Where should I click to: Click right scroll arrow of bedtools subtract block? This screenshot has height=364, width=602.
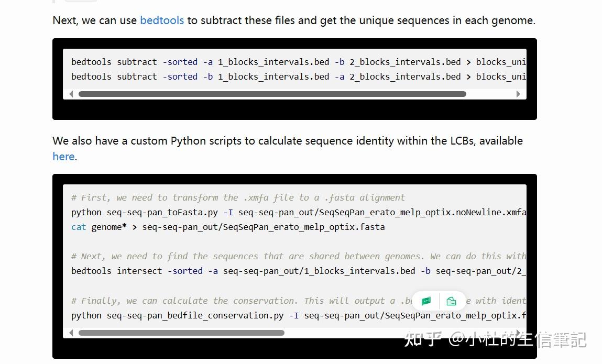(x=518, y=94)
